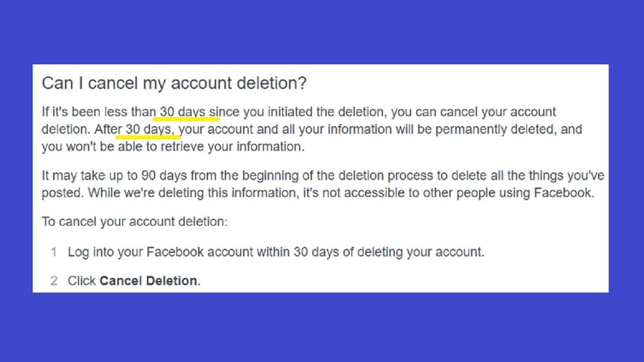Screen dimensions: 644x362
Task: Click the heading "Can I cancel my account deletion?"
Action: click(x=174, y=83)
